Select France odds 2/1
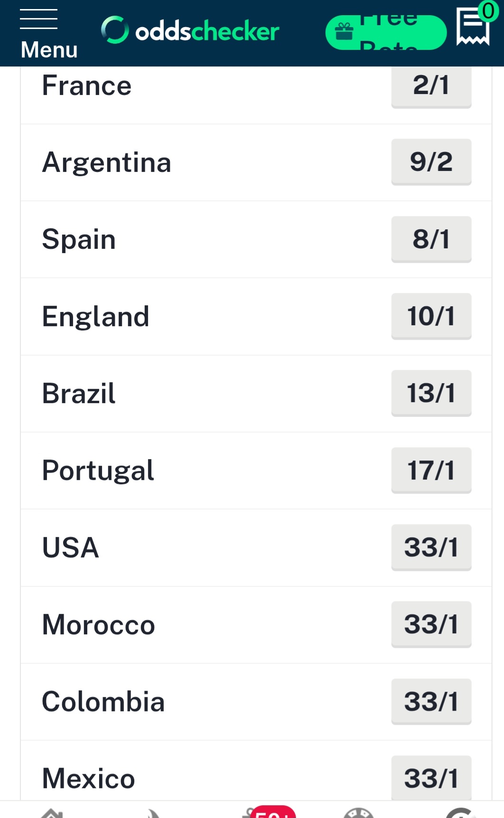 (431, 87)
